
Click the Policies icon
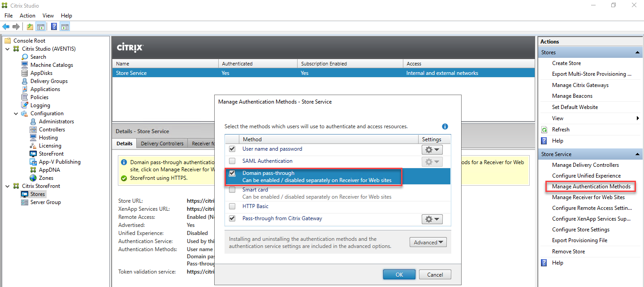click(25, 97)
